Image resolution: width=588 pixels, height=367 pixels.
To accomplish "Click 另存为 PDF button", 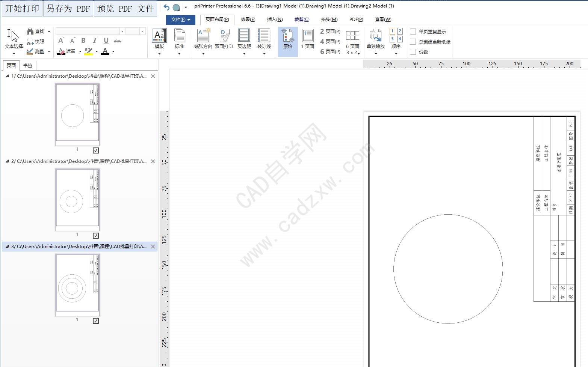I will coord(68,9).
